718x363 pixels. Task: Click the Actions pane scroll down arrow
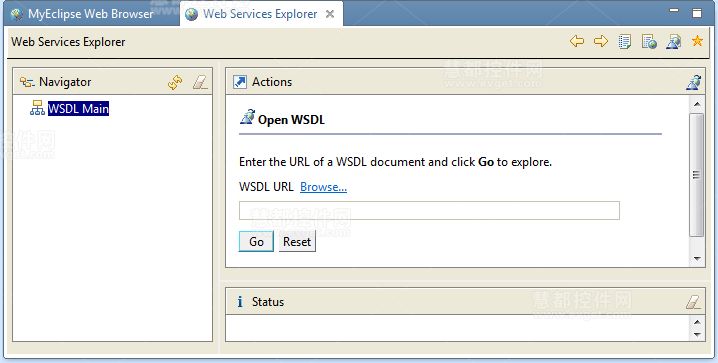click(697, 259)
